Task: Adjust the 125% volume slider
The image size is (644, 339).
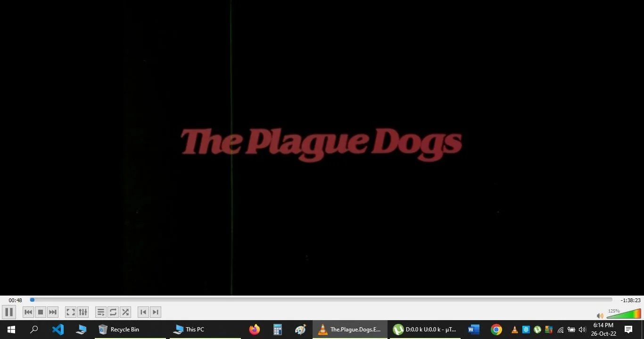Action: (624, 314)
